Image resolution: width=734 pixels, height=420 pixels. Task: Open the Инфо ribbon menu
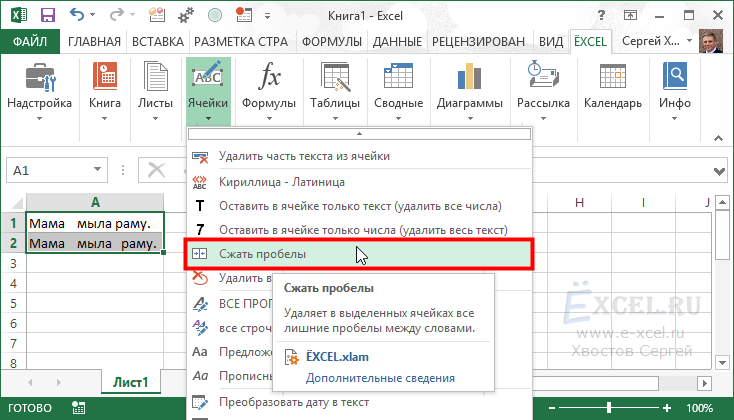click(675, 92)
